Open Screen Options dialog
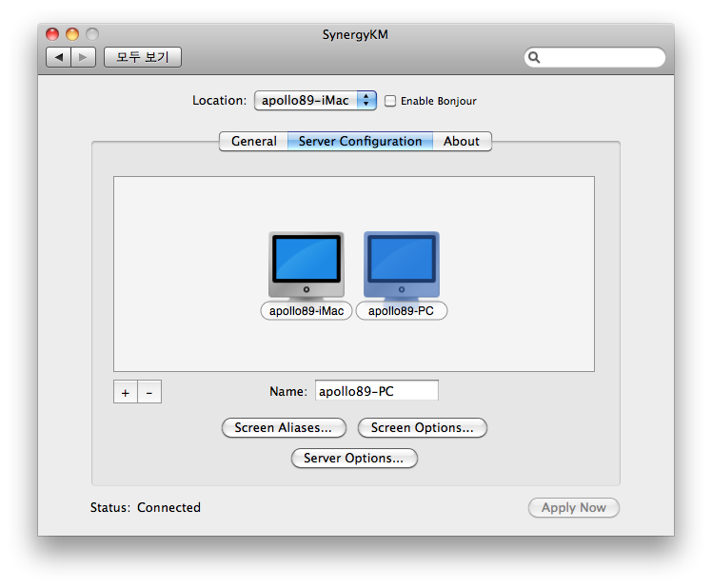Image resolution: width=712 pixels, height=588 pixels. (x=422, y=428)
